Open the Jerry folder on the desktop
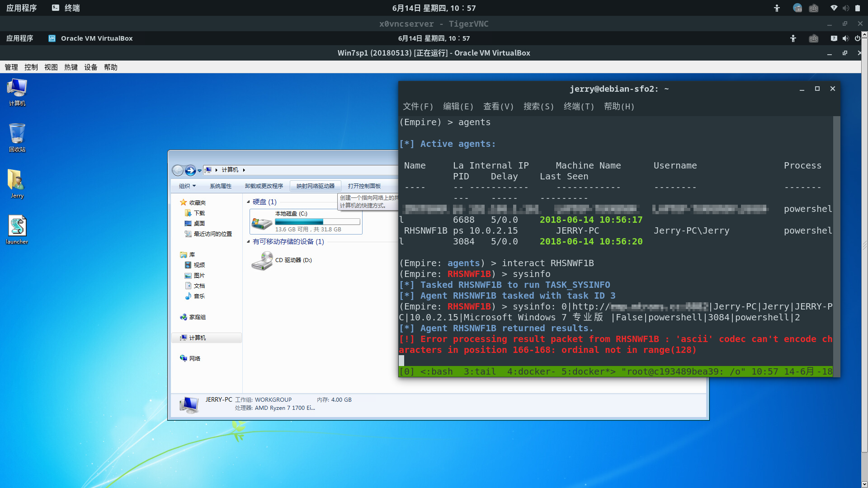868x488 pixels. [x=17, y=183]
